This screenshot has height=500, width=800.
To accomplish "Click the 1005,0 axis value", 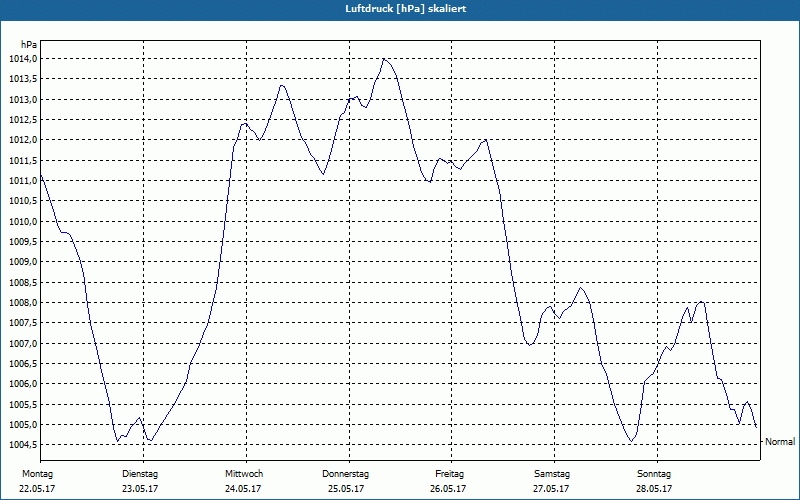I will click(x=23, y=424).
